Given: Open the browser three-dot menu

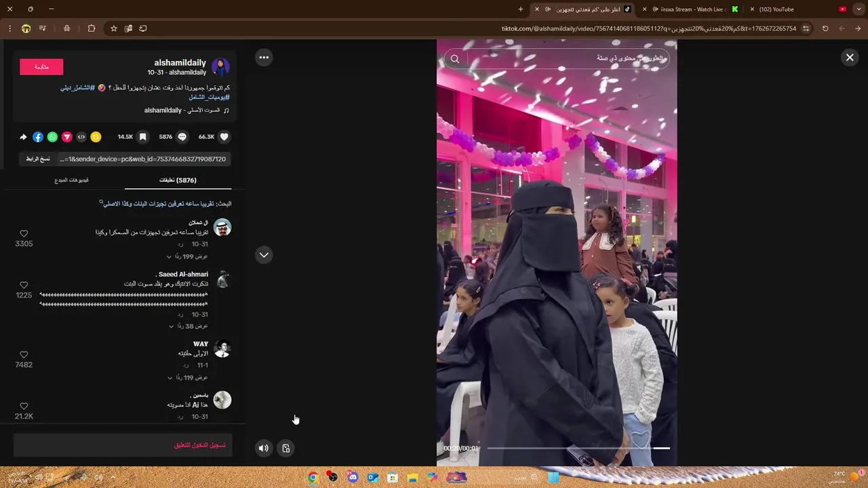Looking at the screenshot, I should 9,28.
